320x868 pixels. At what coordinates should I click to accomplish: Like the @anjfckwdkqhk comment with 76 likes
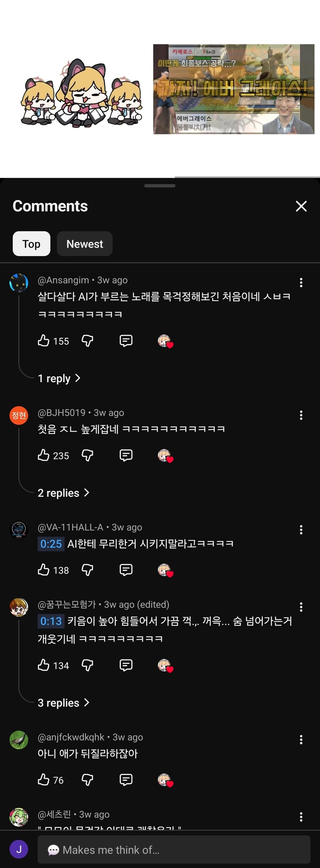tap(44, 780)
